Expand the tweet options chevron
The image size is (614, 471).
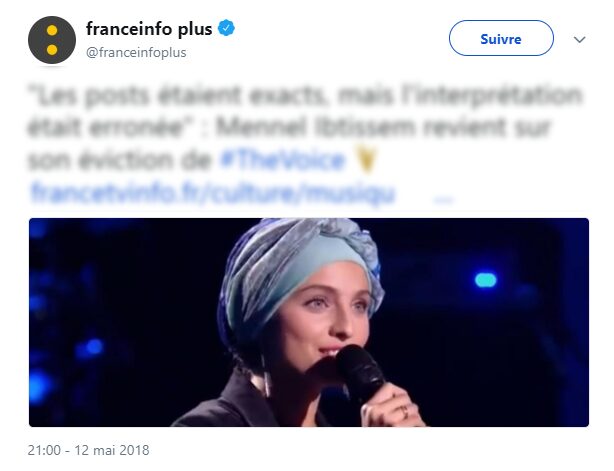579,39
